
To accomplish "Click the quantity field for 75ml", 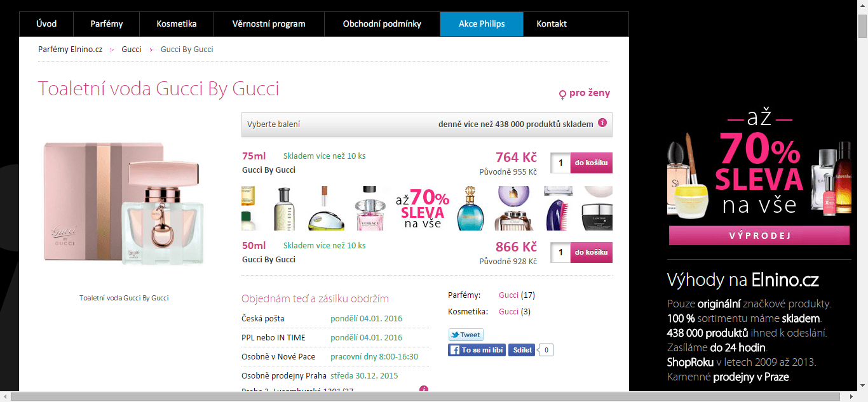I will click(x=560, y=163).
